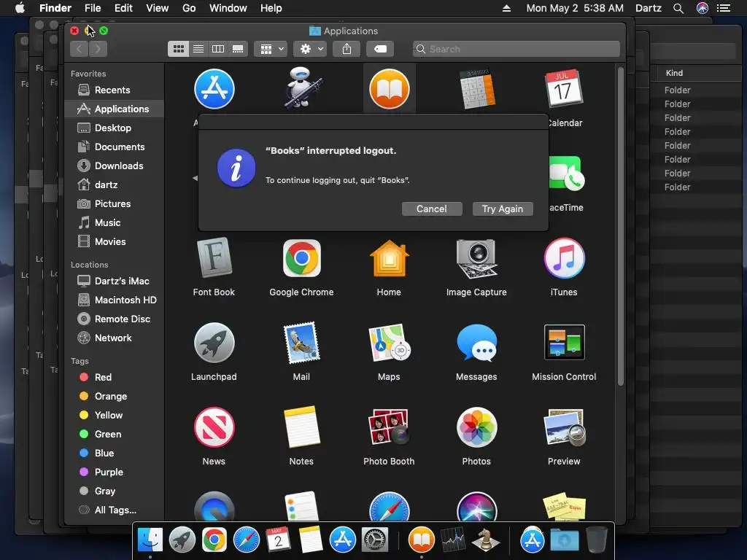The width and height of the screenshot is (747, 560).
Task: Click the Edit Tags toolbar button
Action: click(380, 49)
